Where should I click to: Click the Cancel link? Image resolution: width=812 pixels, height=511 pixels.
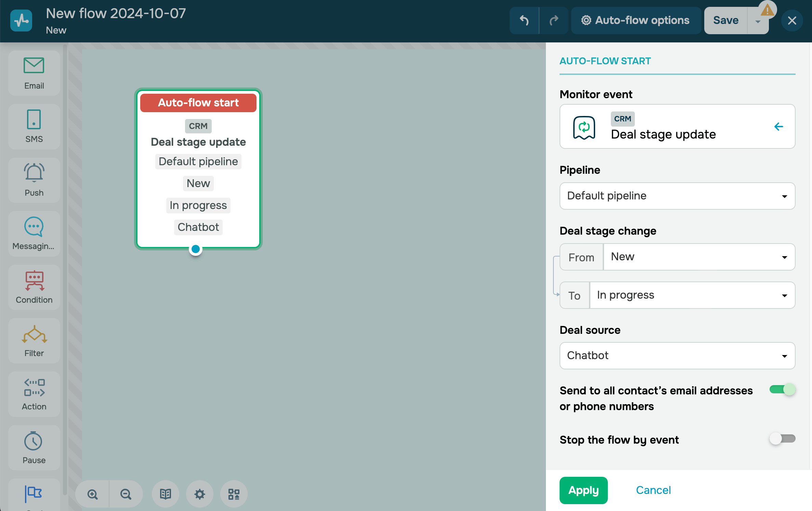pos(653,490)
